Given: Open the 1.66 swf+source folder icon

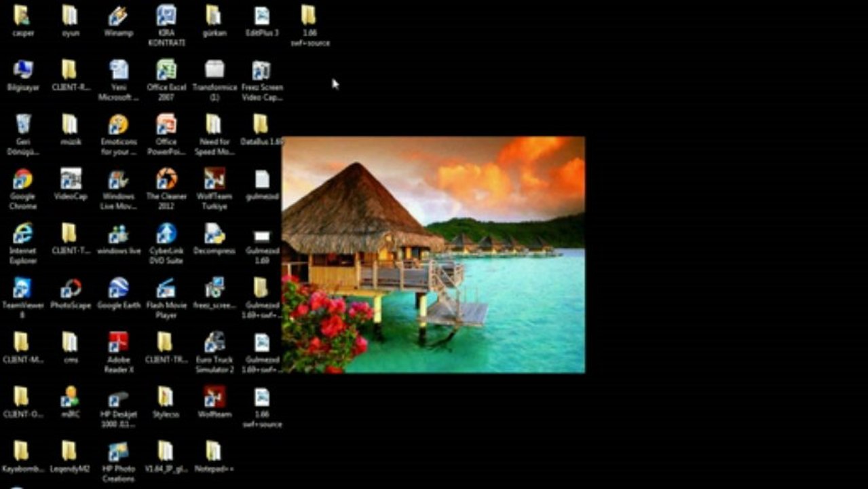Looking at the screenshot, I should (x=309, y=15).
